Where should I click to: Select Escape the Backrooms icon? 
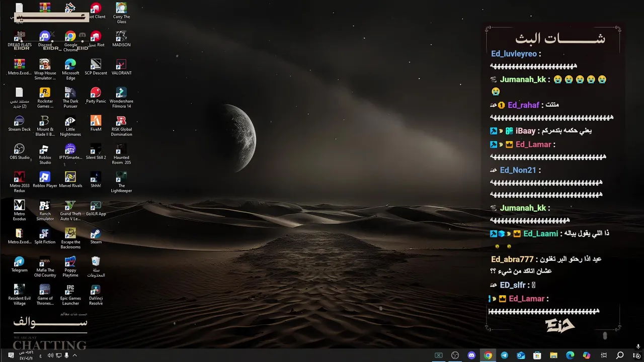70,239
